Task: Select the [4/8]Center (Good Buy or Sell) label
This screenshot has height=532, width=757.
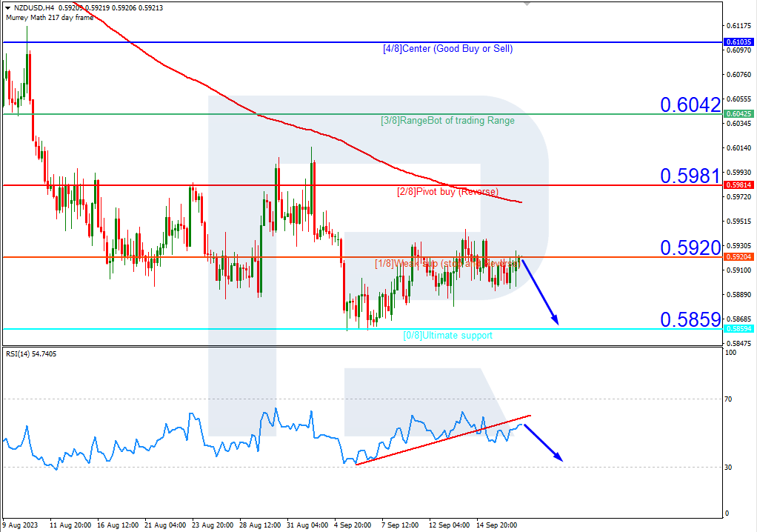Action: [x=450, y=49]
